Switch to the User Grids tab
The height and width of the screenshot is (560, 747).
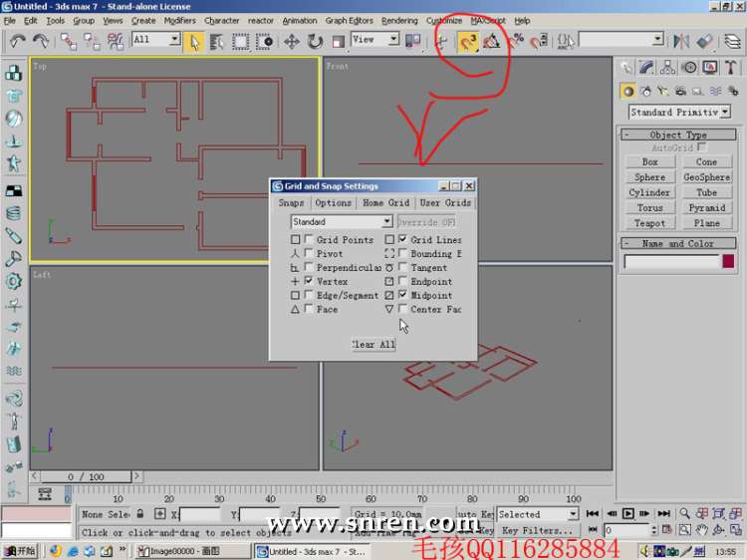(445, 203)
